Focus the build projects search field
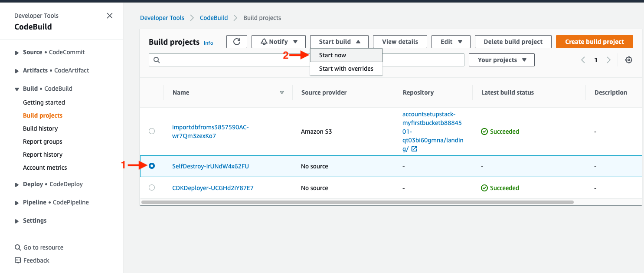 tap(307, 60)
